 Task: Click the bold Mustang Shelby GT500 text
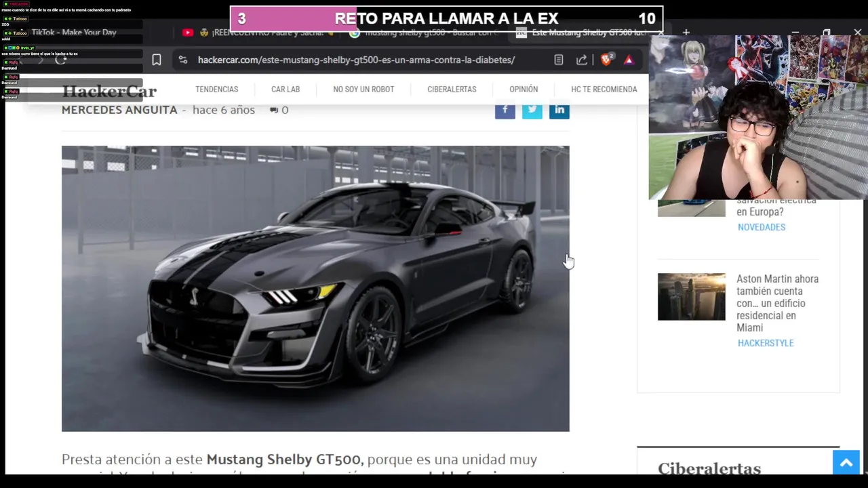[285, 460]
